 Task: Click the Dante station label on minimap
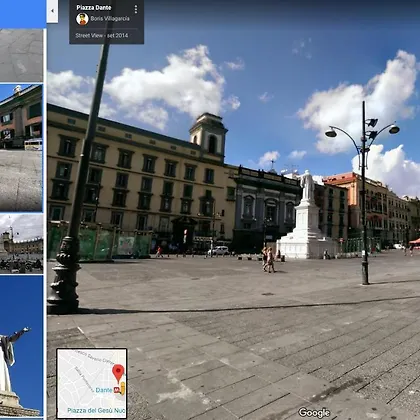pyautogui.click(x=104, y=390)
